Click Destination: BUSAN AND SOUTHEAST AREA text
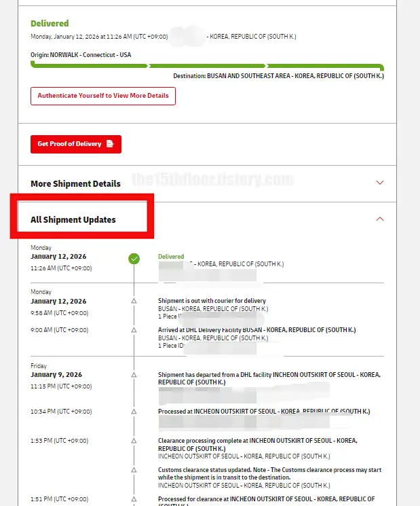This screenshot has width=420, height=506. click(278, 76)
